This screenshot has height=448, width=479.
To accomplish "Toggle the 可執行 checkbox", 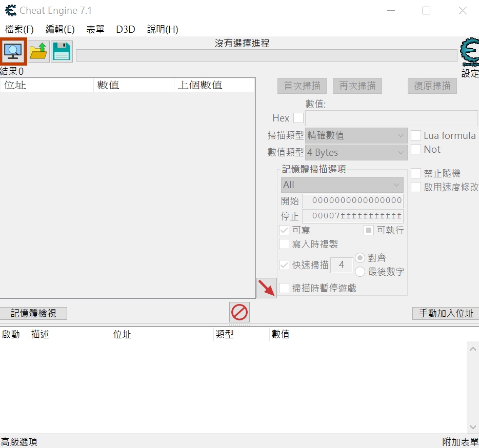I will click(x=369, y=230).
